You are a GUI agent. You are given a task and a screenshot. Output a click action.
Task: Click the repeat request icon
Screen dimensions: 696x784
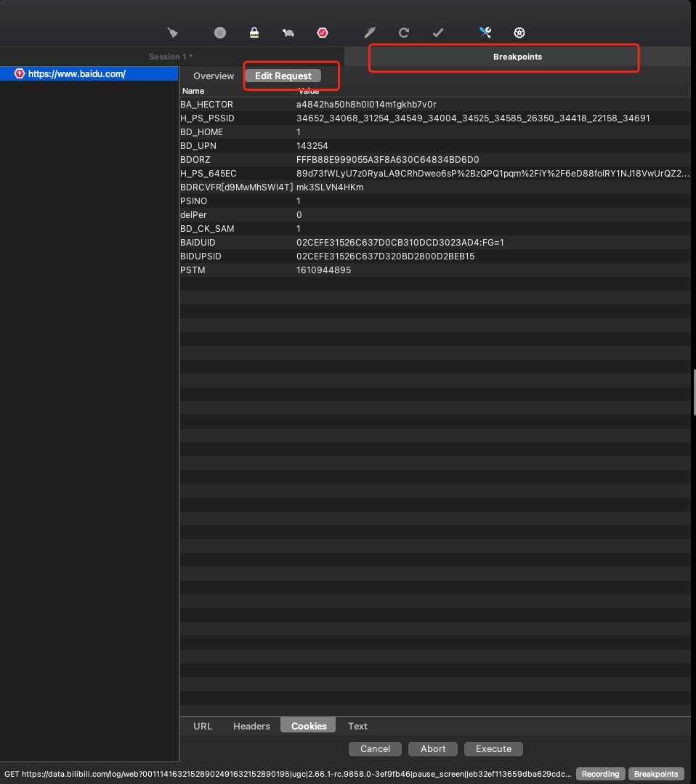tap(404, 33)
